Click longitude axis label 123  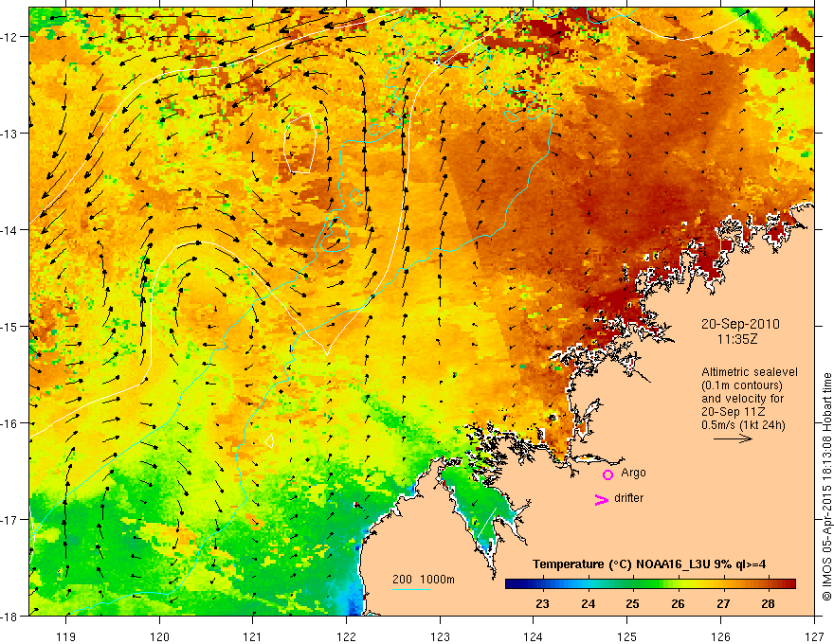click(440, 636)
